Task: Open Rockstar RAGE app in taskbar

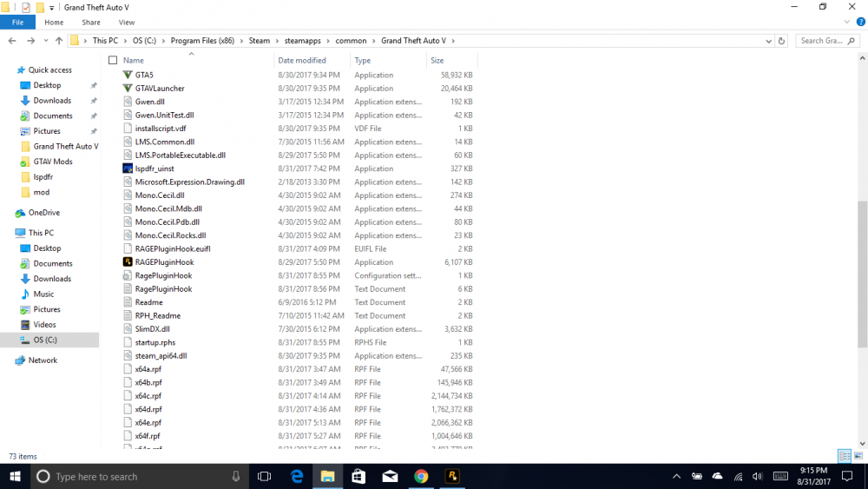Action: pos(452,476)
